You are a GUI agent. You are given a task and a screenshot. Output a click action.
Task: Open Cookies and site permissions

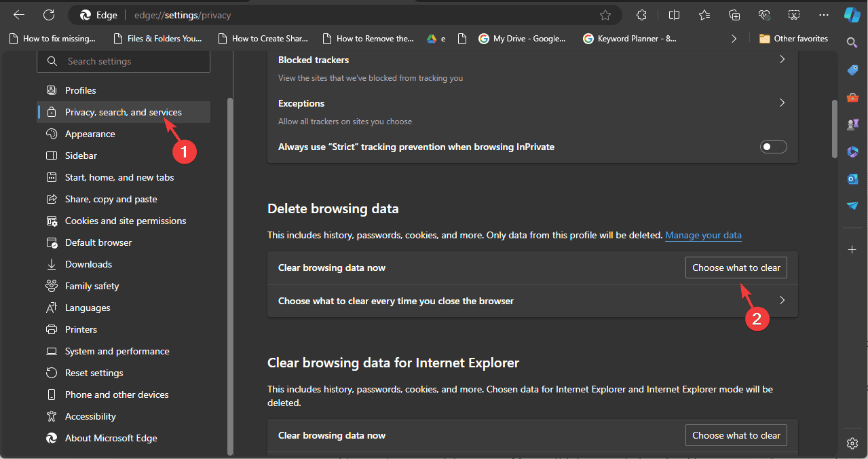tap(124, 221)
